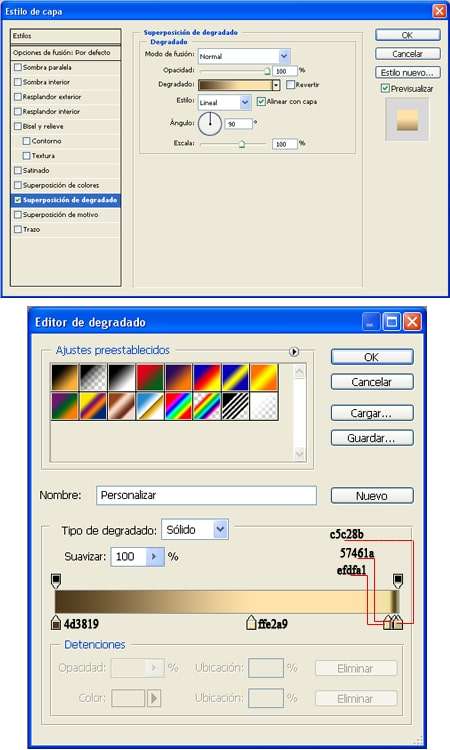The height and width of the screenshot is (750, 450).
Task: Choose the black-to-white gradient preset
Action: tap(121, 377)
